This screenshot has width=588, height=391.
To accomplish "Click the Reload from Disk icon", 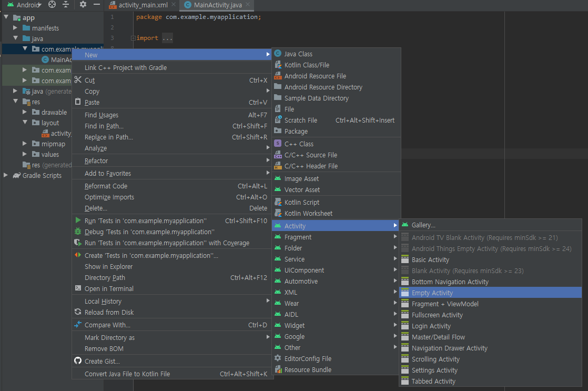I will 78,312.
